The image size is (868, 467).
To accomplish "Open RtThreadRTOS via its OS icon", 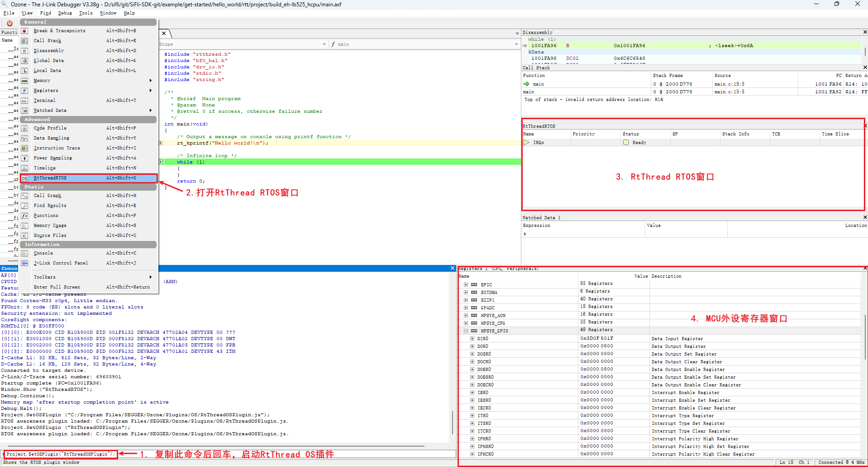I will click(x=25, y=178).
